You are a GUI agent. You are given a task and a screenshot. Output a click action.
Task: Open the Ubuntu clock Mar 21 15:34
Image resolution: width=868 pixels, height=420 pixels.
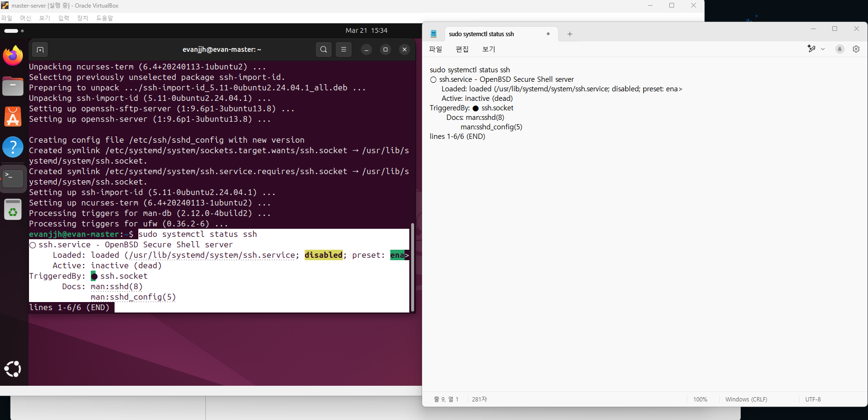(x=366, y=30)
